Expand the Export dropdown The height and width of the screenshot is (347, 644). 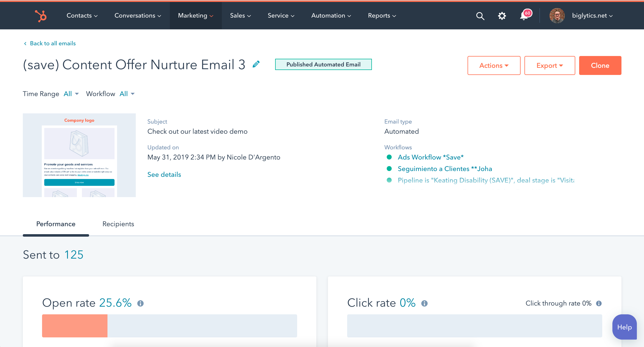pos(549,65)
